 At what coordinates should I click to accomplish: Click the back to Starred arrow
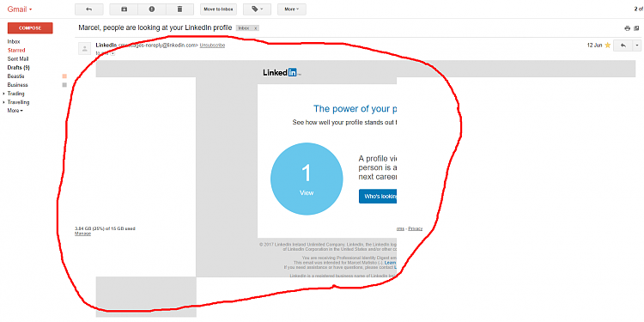click(x=89, y=9)
